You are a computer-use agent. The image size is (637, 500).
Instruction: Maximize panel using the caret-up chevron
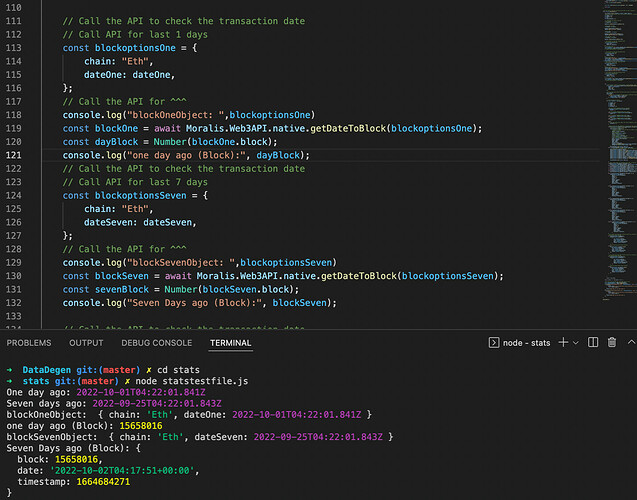[631, 342]
